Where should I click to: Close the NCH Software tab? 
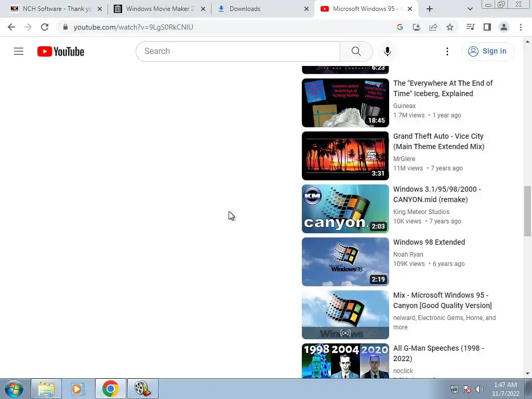pos(100,9)
